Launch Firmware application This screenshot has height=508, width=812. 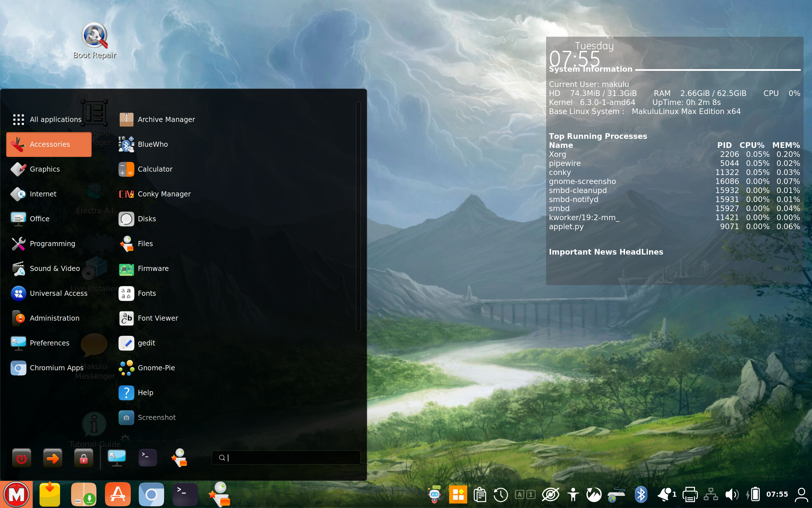click(144, 268)
